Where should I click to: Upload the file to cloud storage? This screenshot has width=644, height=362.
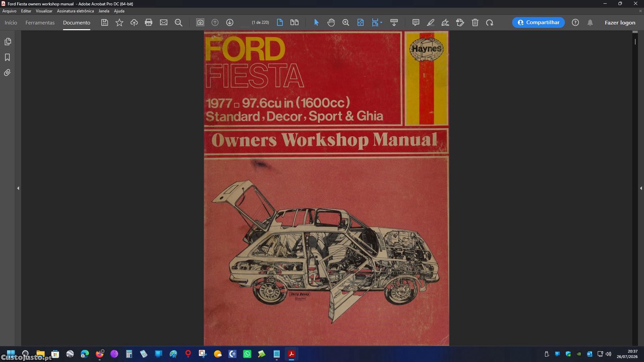[134, 22]
